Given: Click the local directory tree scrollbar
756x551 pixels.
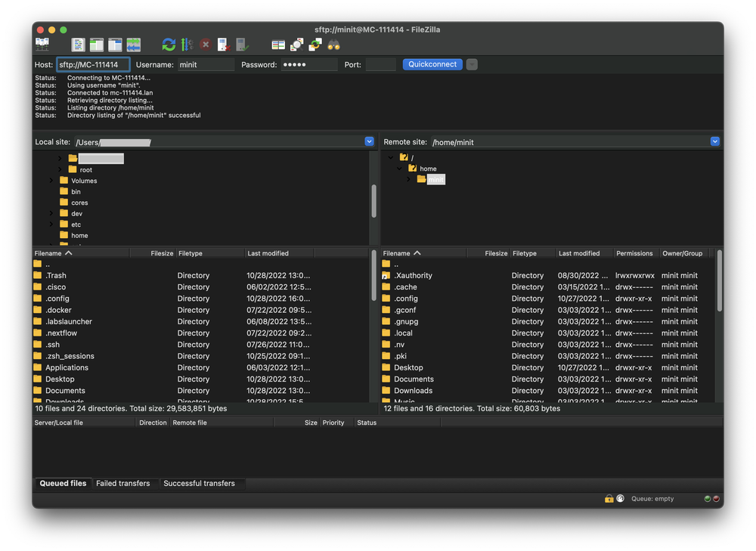Looking at the screenshot, I should pos(373,201).
